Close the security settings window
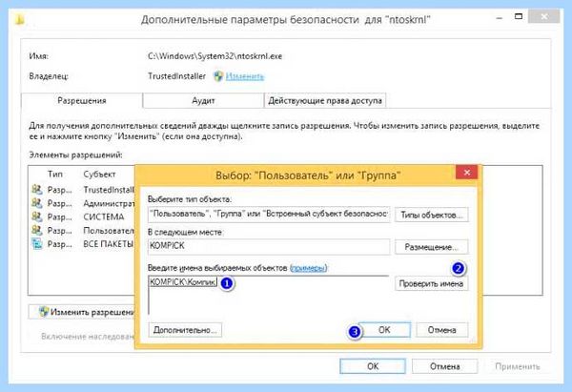 (544, 17)
